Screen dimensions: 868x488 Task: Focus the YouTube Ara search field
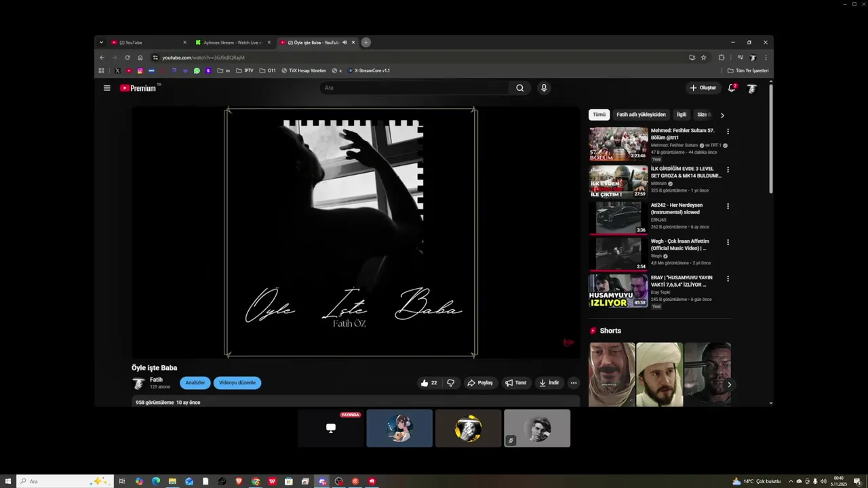(414, 87)
